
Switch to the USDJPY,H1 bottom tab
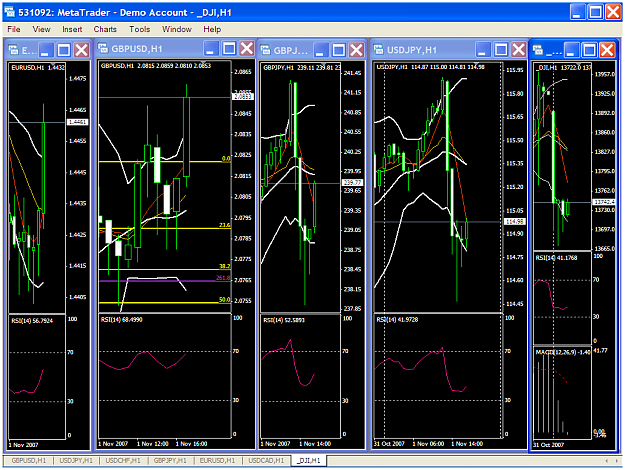[x=76, y=460]
